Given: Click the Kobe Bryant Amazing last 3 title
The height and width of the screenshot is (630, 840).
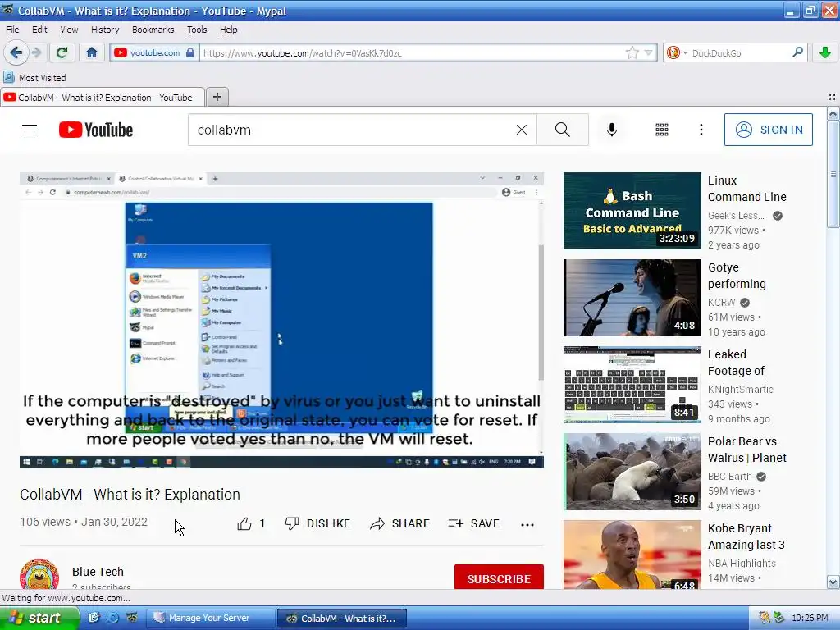Looking at the screenshot, I should point(746,536).
